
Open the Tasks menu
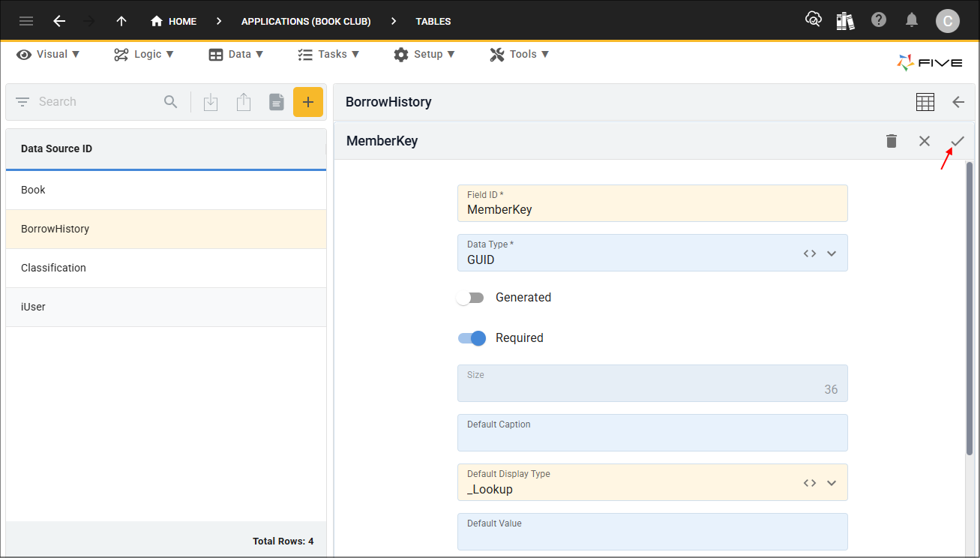click(328, 54)
